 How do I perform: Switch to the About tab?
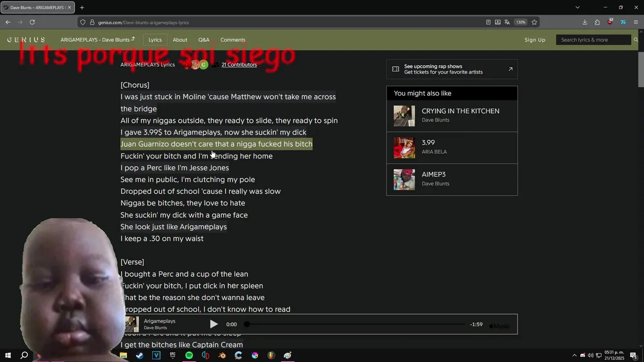coord(180,40)
